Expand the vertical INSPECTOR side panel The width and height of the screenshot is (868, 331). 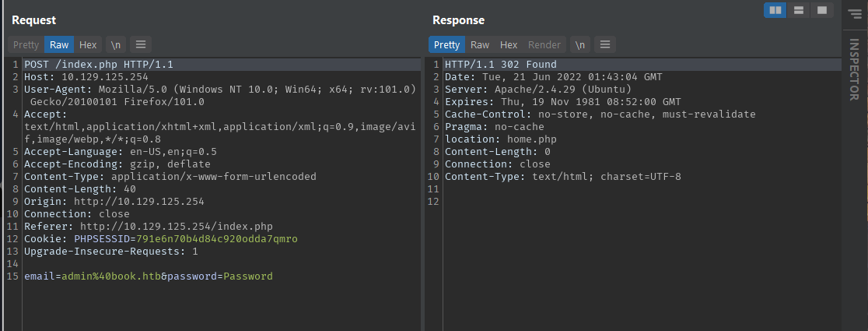point(856,70)
